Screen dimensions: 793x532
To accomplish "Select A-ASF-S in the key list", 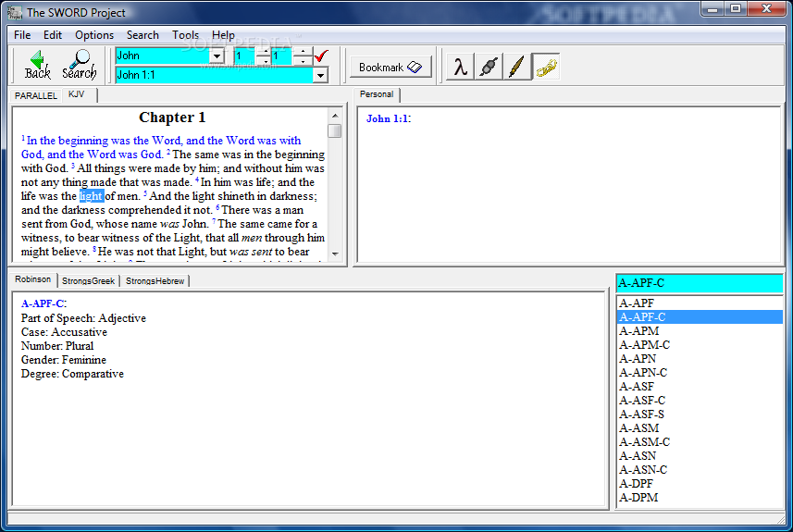I will [700, 414].
